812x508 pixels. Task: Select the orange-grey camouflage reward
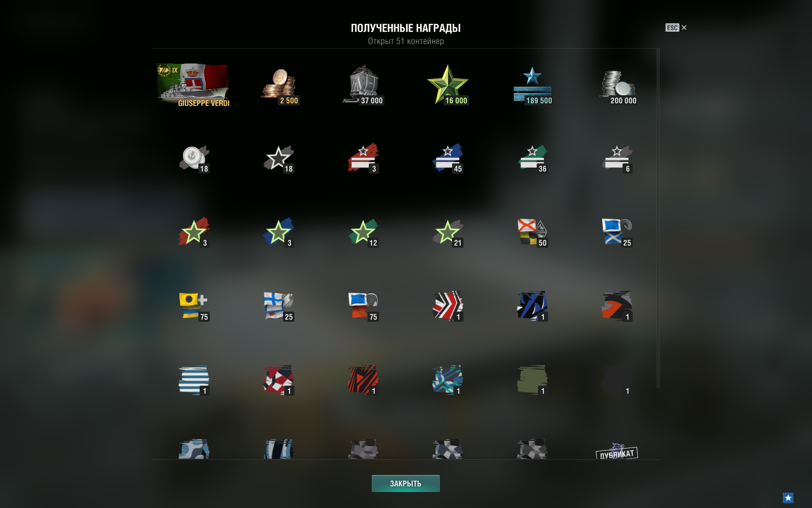(x=617, y=306)
